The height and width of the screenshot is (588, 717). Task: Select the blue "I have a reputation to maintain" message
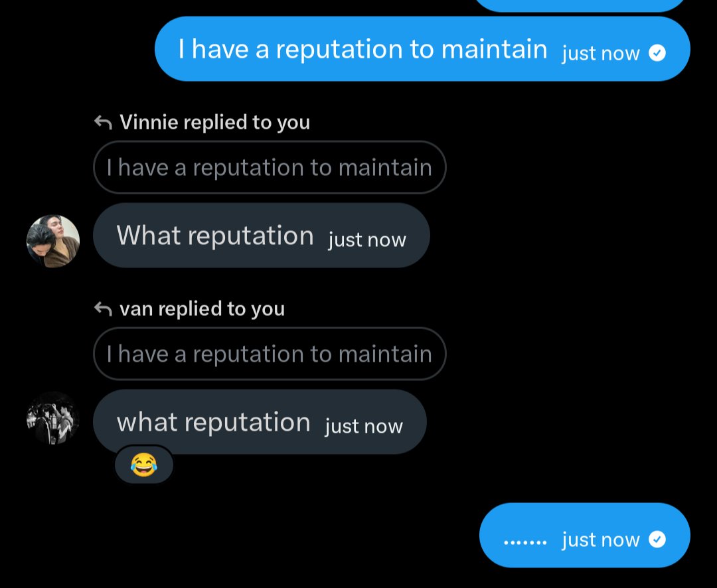pyautogui.click(x=362, y=50)
